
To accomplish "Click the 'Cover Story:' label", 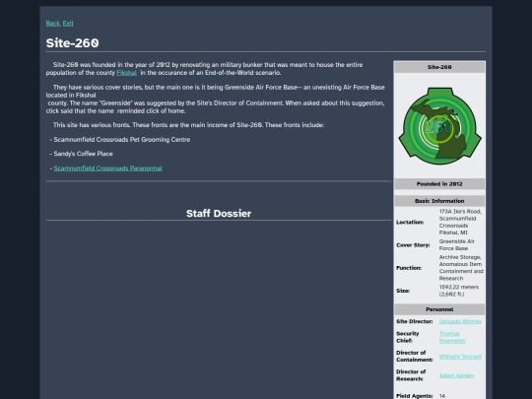I will [x=413, y=245].
